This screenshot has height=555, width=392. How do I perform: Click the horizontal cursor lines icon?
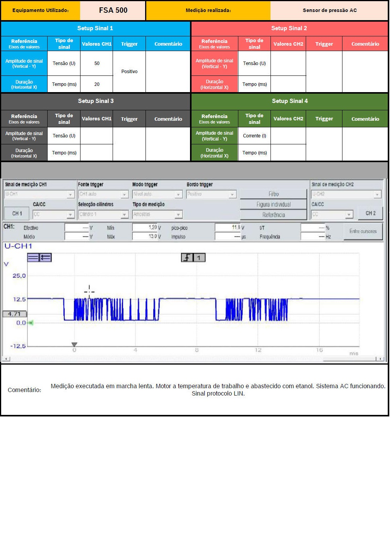[33, 257]
